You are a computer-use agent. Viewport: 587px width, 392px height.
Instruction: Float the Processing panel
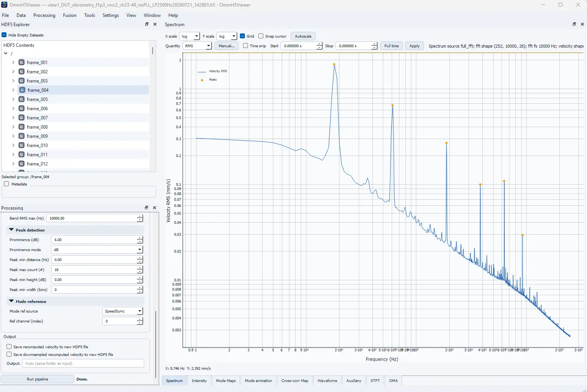pos(146,208)
